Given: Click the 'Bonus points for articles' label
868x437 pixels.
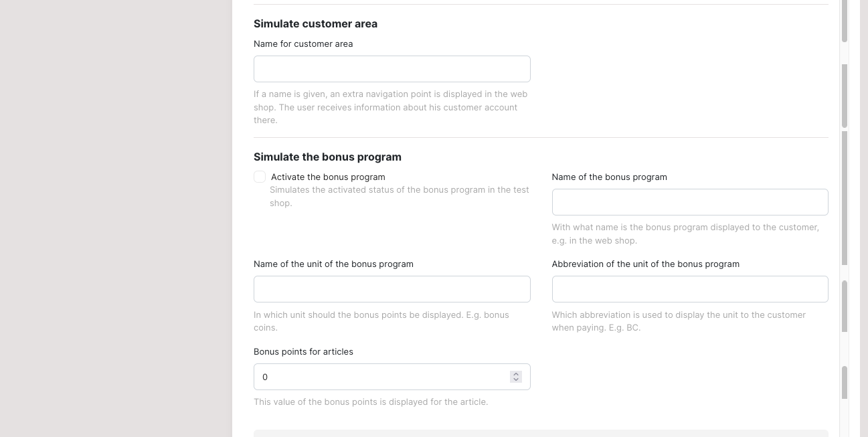Looking at the screenshot, I should [x=303, y=352].
